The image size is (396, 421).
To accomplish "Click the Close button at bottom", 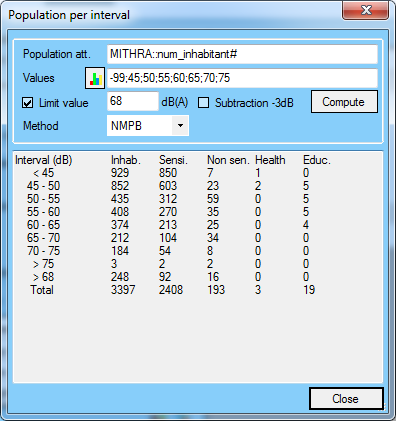I will pos(346,398).
